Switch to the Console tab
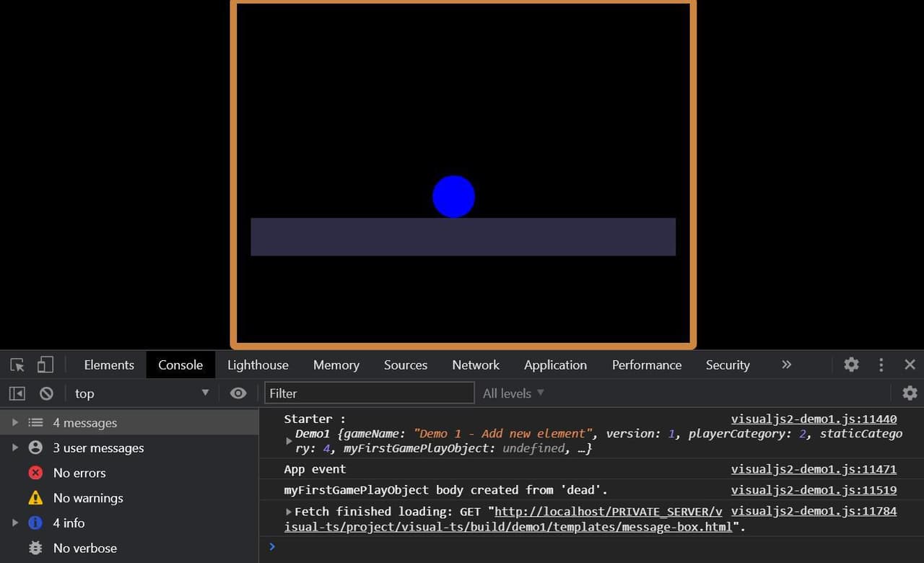This screenshot has width=924, height=563. pyautogui.click(x=180, y=365)
